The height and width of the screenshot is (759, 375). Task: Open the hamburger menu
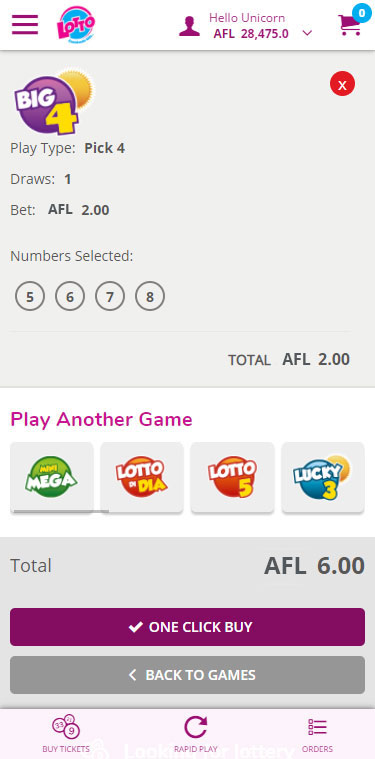point(25,25)
